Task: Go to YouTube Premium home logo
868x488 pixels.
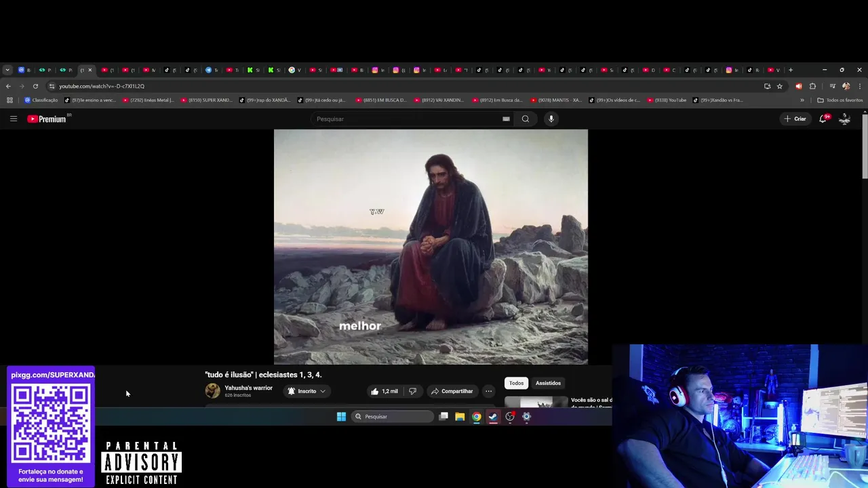Action: click(47, 119)
